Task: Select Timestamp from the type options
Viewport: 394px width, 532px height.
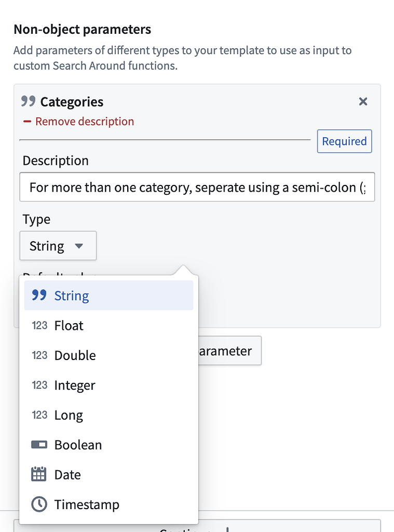Action: [87, 504]
